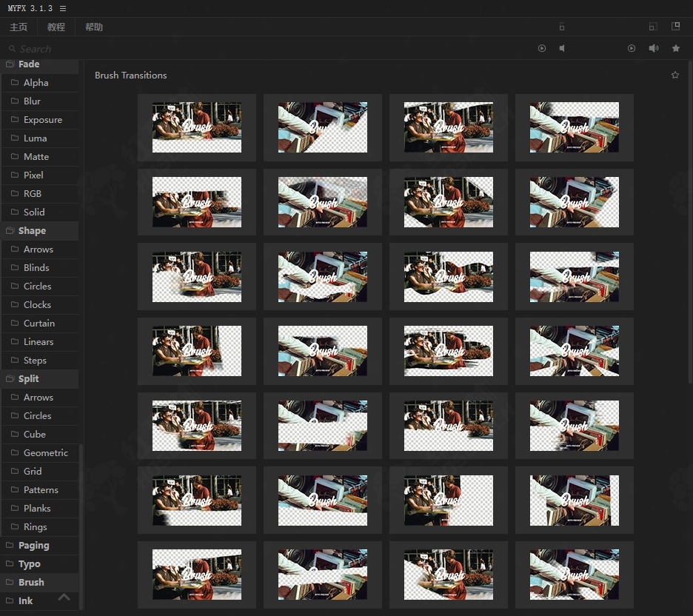Image resolution: width=693 pixels, height=616 pixels.
Task: Click the scroll-to-top chevron arrow in sidebar
Action: tap(64, 597)
